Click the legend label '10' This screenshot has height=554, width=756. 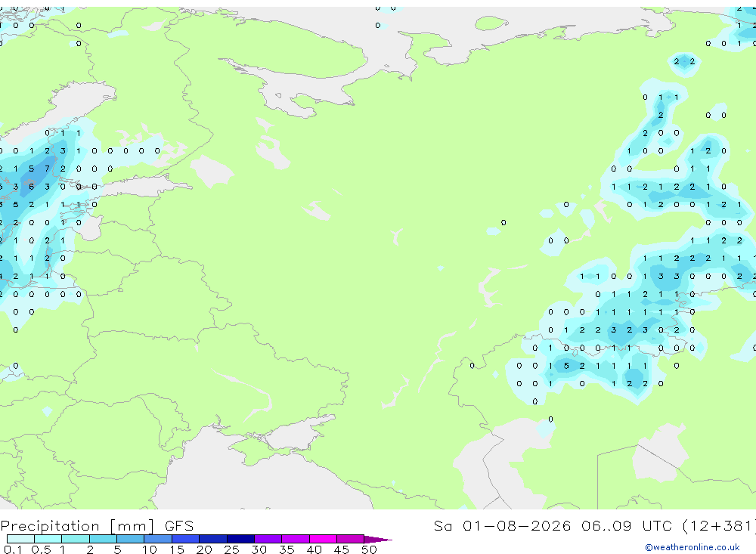[150, 549]
